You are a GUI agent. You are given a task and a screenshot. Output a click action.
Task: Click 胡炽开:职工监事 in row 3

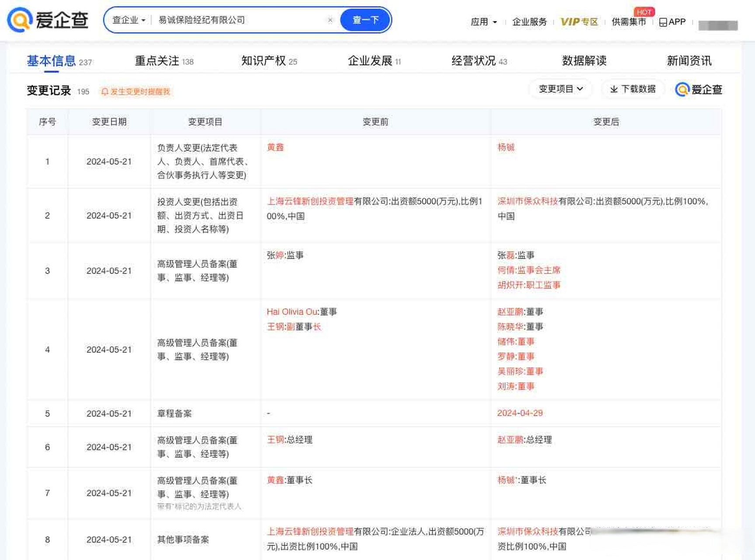click(529, 285)
